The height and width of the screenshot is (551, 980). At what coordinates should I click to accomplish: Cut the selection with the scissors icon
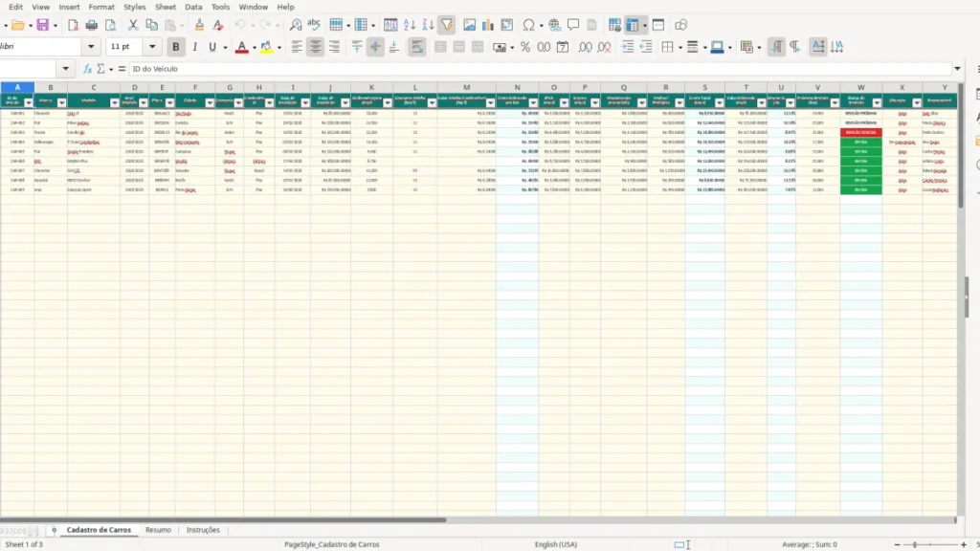tap(132, 25)
